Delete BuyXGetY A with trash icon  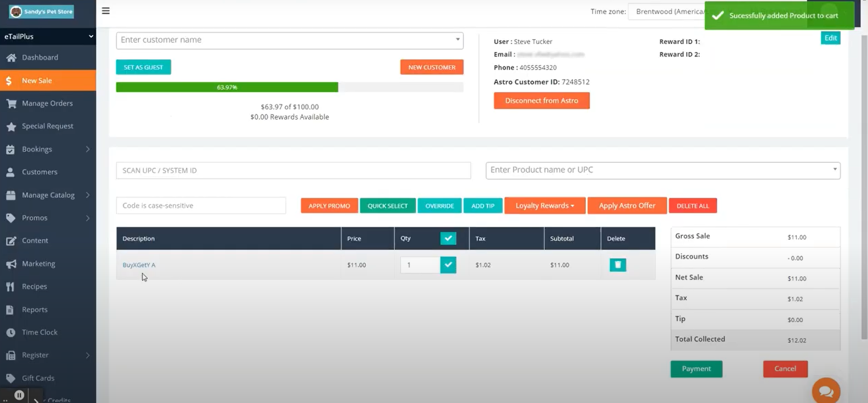point(617,265)
